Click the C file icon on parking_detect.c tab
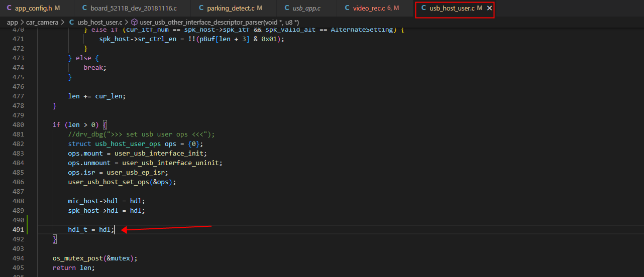644x277 pixels. click(x=201, y=9)
